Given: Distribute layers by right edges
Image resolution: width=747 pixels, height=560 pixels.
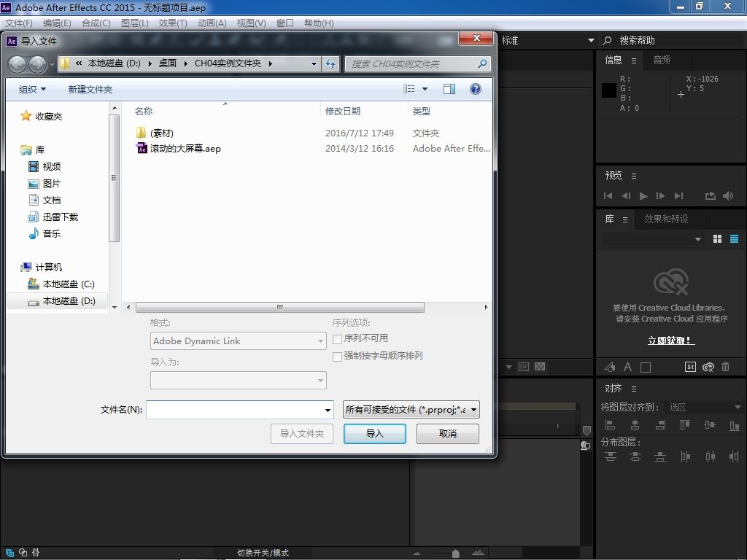Looking at the screenshot, I should click(734, 456).
